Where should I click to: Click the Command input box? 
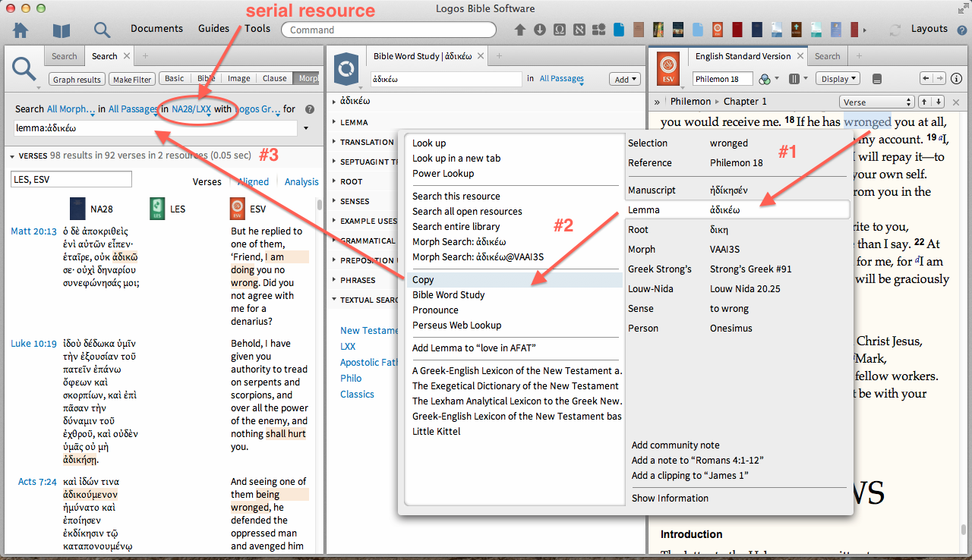(x=389, y=30)
